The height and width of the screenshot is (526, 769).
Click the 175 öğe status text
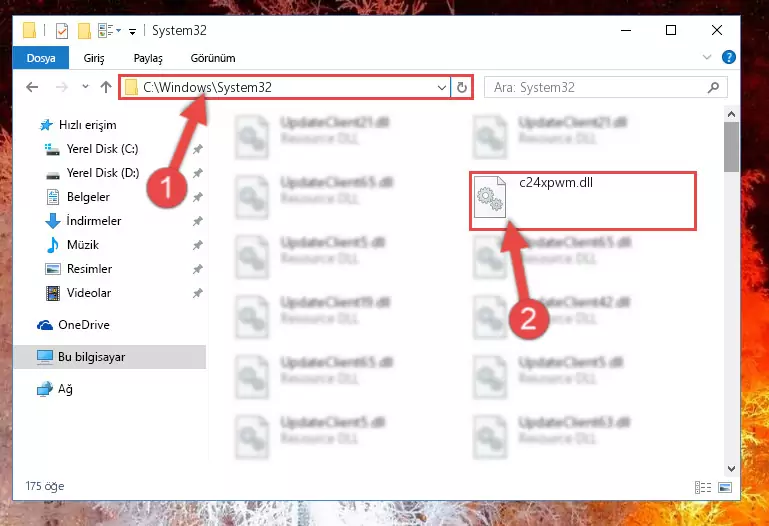coord(45,486)
